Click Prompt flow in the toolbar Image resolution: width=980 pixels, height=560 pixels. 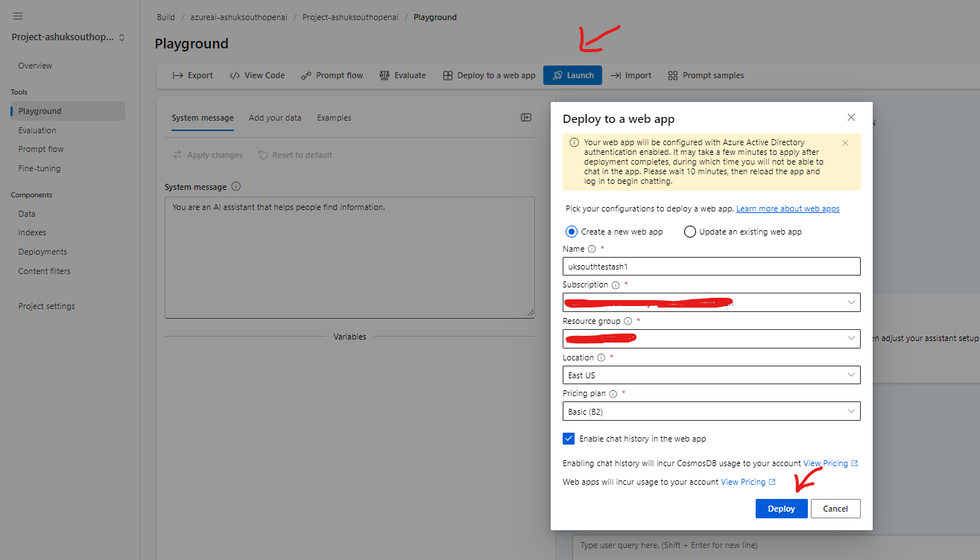pyautogui.click(x=332, y=75)
